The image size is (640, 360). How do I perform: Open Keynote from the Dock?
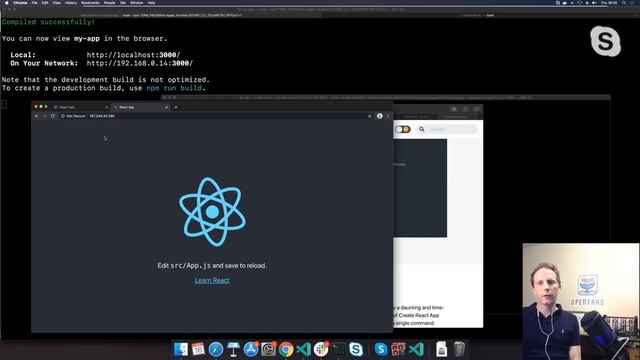[x=233, y=349]
